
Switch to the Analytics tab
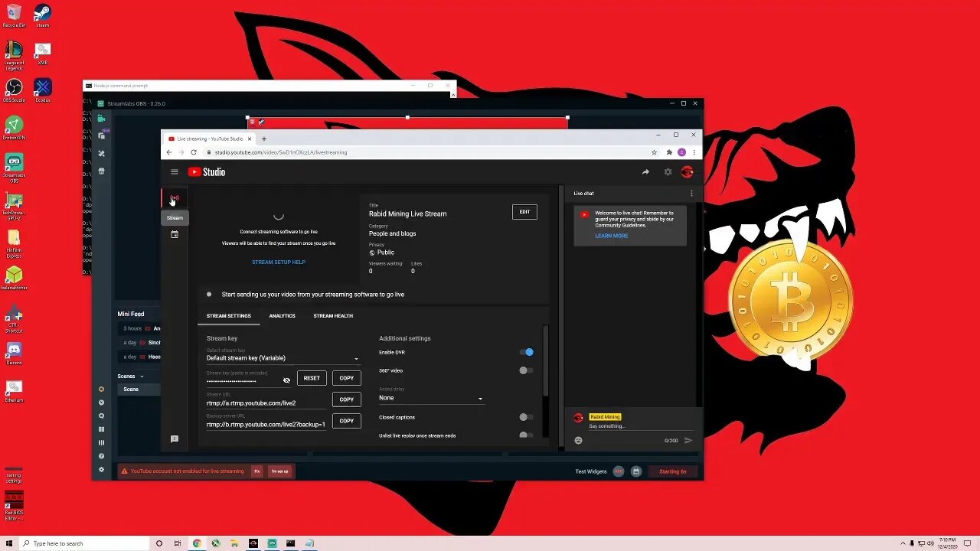point(282,316)
